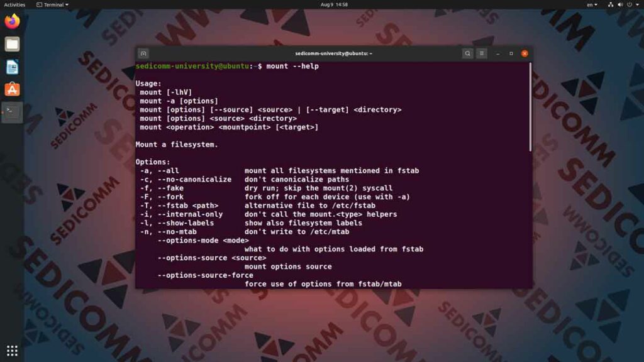The width and height of the screenshot is (644, 362).
Task: Close the terminal window
Action: click(x=525, y=53)
